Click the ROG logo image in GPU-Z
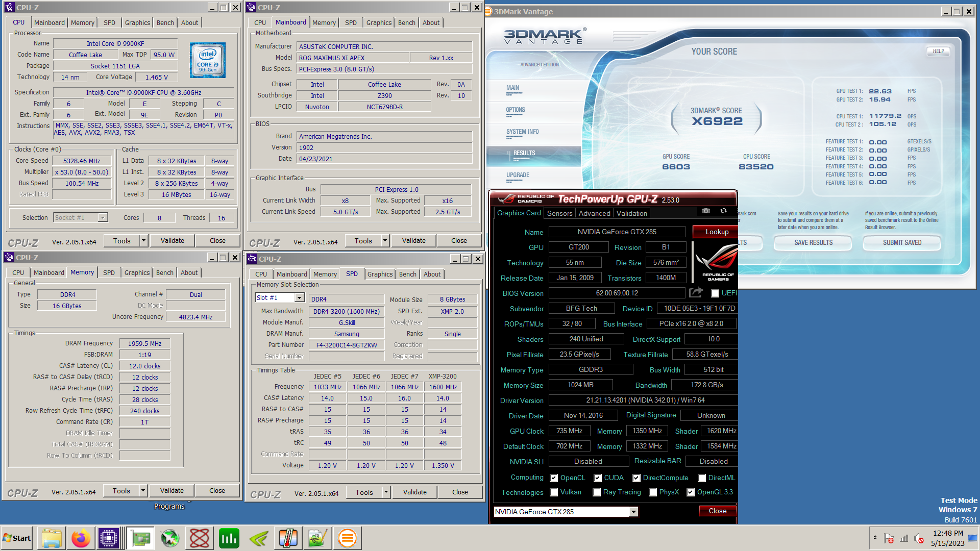This screenshot has height=551, width=980. click(717, 262)
